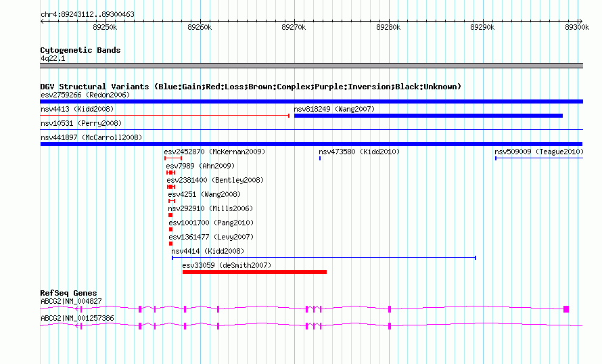602x364 pixels.
Task: Click the red nsv4413 loss line
Action: click(x=165, y=115)
